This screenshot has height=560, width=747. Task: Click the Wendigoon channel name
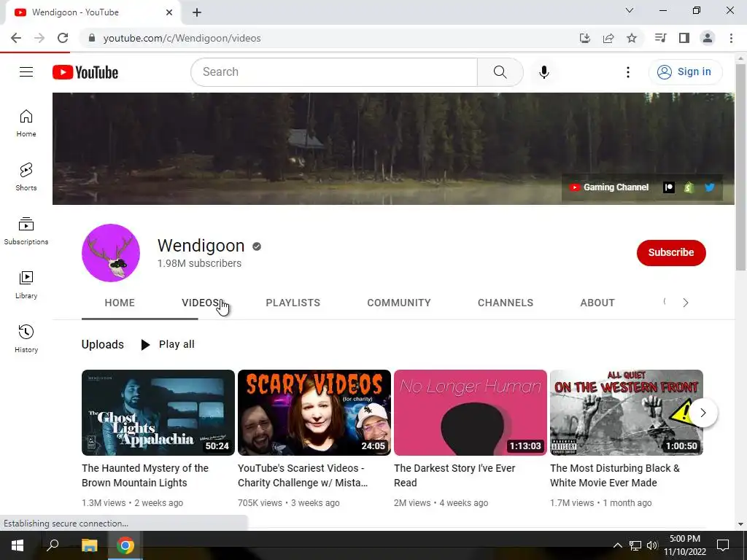[x=201, y=246]
